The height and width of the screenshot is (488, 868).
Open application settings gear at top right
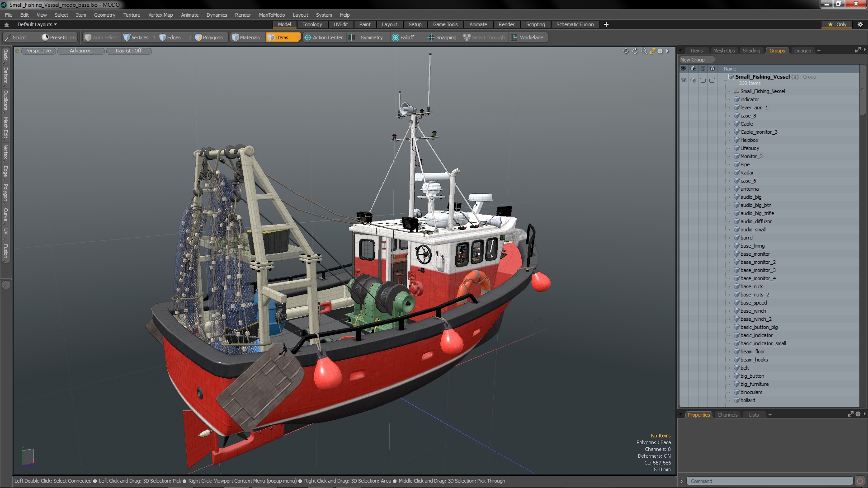[860, 24]
